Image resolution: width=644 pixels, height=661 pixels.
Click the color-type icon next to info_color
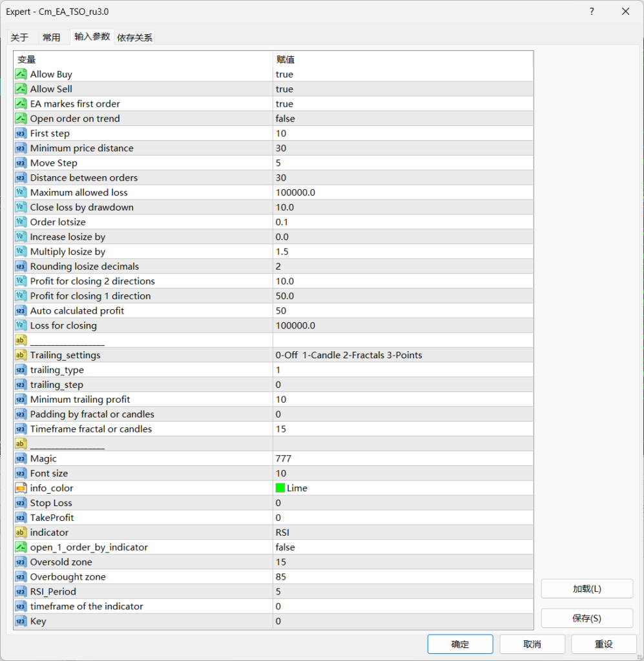click(21, 488)
